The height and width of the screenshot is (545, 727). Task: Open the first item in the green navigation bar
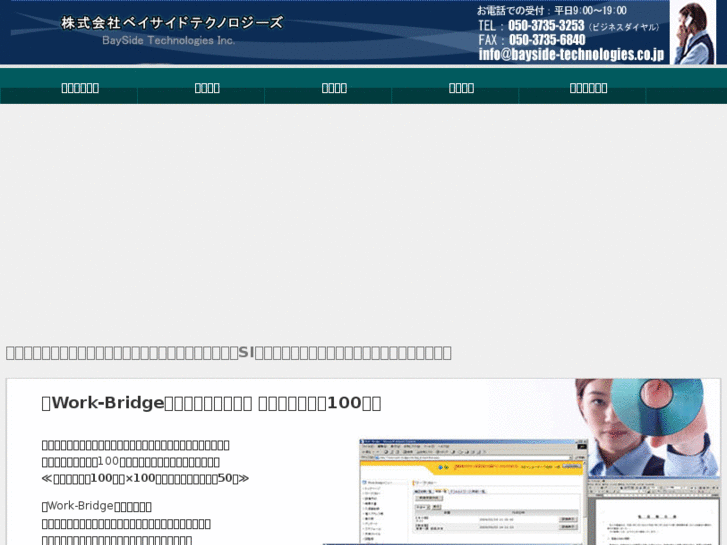tap(80, 88)
